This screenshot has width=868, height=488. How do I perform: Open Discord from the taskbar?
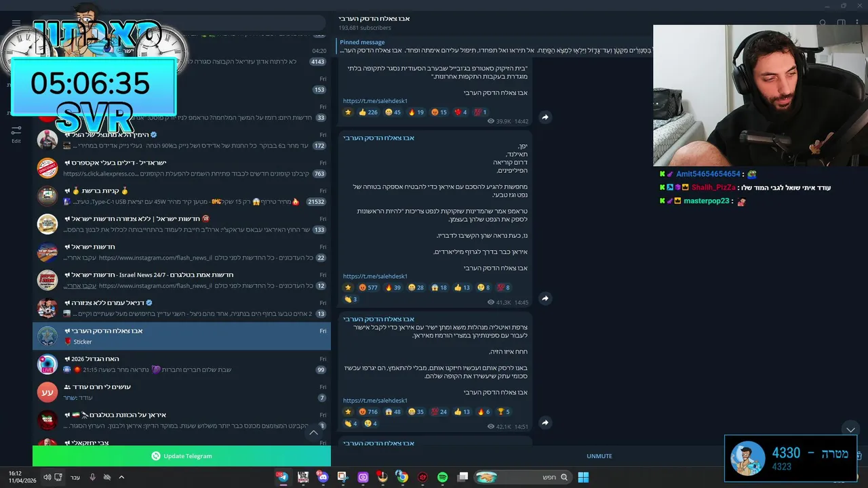click(x=322, y=477)
